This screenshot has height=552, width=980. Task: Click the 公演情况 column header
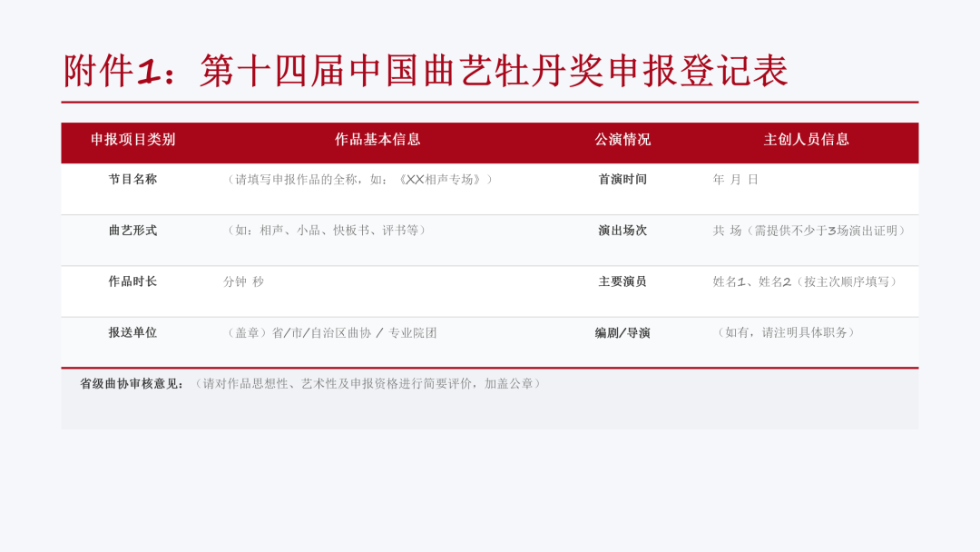[622, 140]
